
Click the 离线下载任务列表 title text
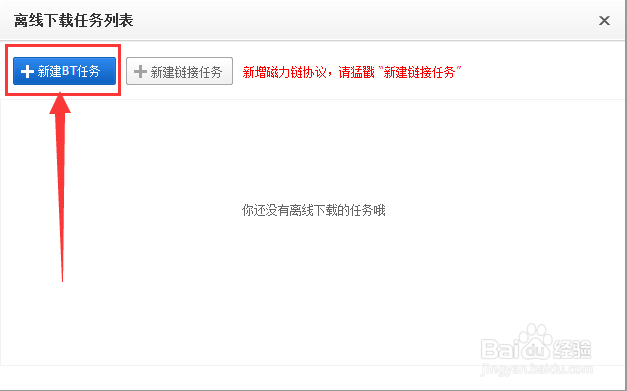[x=74, y=20]
